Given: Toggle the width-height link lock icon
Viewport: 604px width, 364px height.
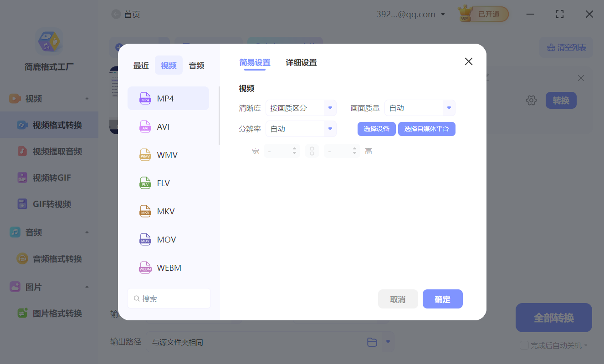Looking at the screenshot, I should click(312, 151).
